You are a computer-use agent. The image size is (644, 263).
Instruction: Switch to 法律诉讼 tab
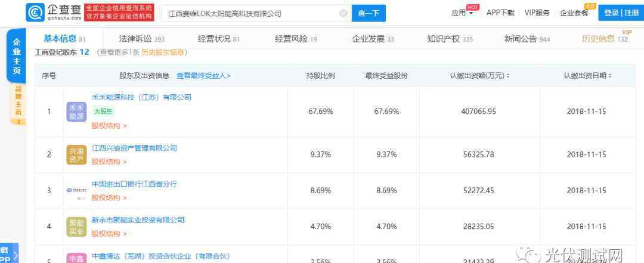(x=142, y=39)
